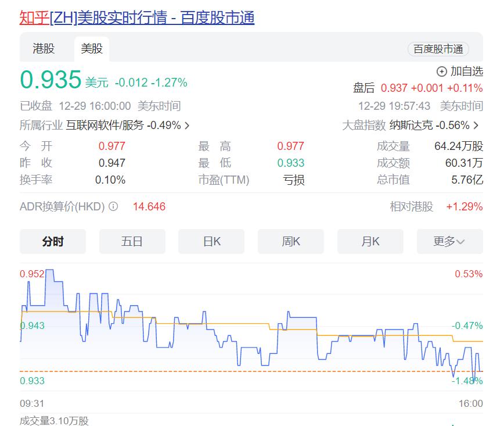
Task: Click the 成交量 value 64.24万股
Action: [x=459, y=146]
